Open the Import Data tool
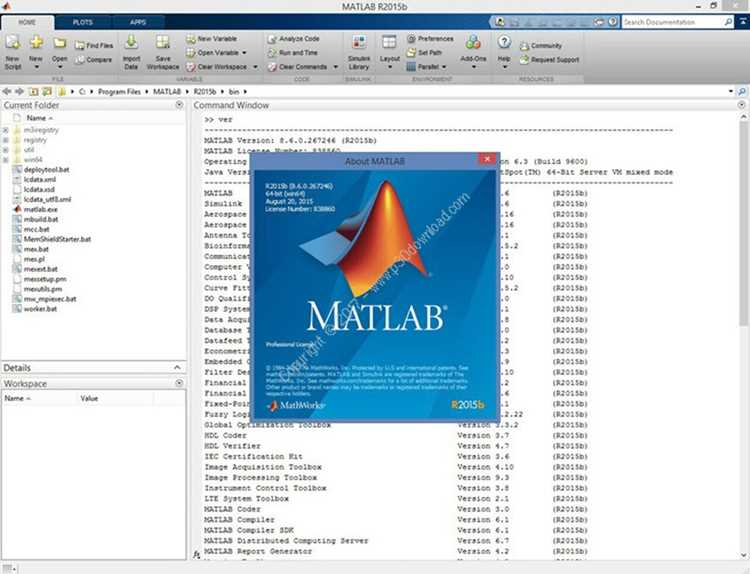 (x=131, y=52)
